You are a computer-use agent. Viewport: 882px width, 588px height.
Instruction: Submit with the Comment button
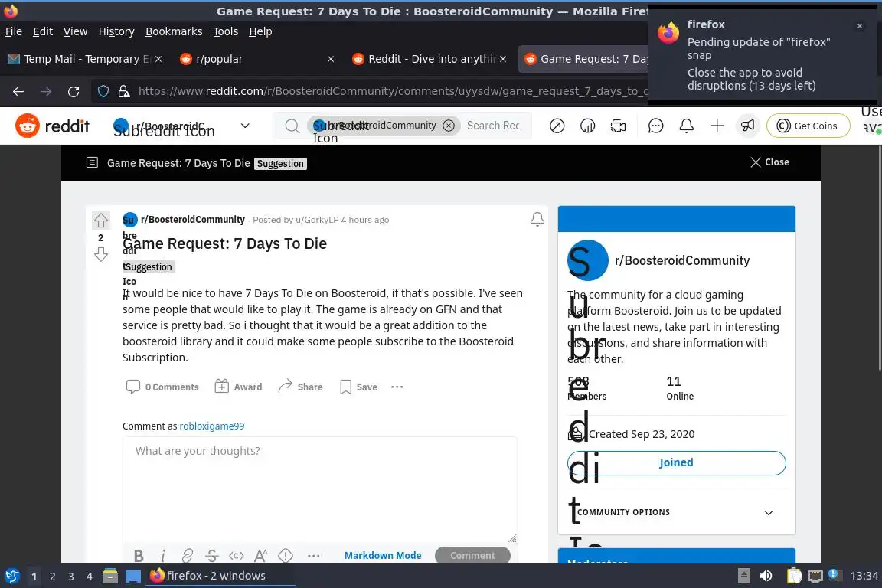point(472,555)
